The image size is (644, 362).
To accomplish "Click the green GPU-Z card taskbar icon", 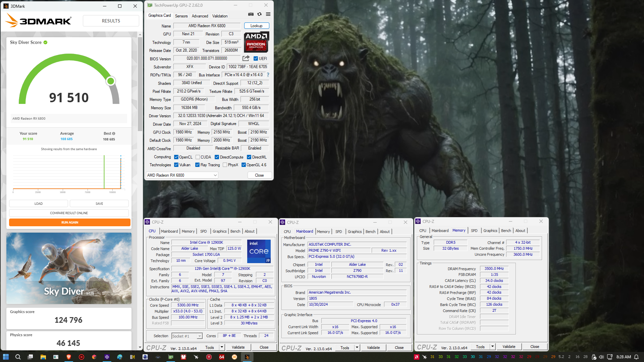I will coord(171,357).
